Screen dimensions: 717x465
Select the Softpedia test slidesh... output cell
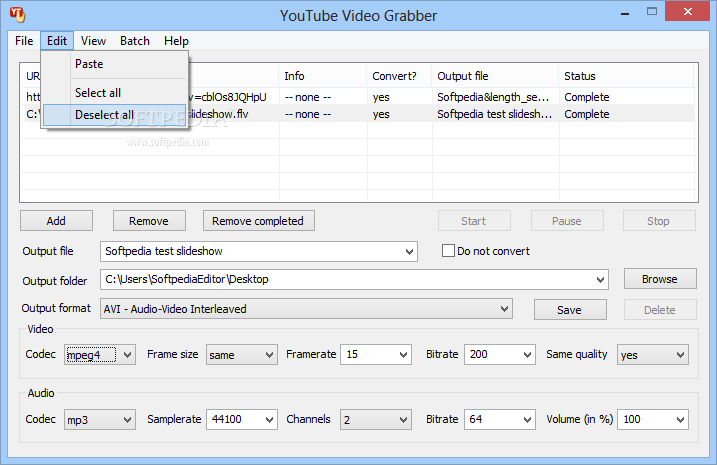(x=494, y=114)
